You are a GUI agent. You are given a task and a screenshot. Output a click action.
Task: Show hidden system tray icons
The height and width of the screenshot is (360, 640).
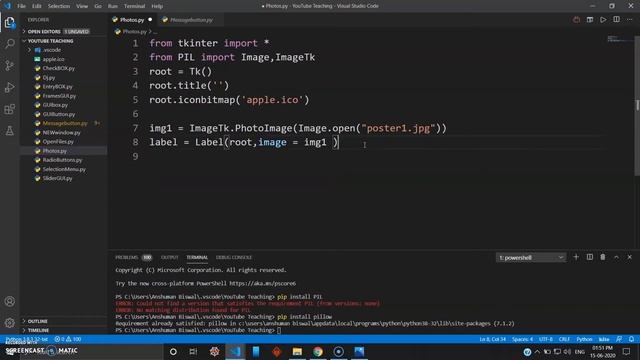537,351
